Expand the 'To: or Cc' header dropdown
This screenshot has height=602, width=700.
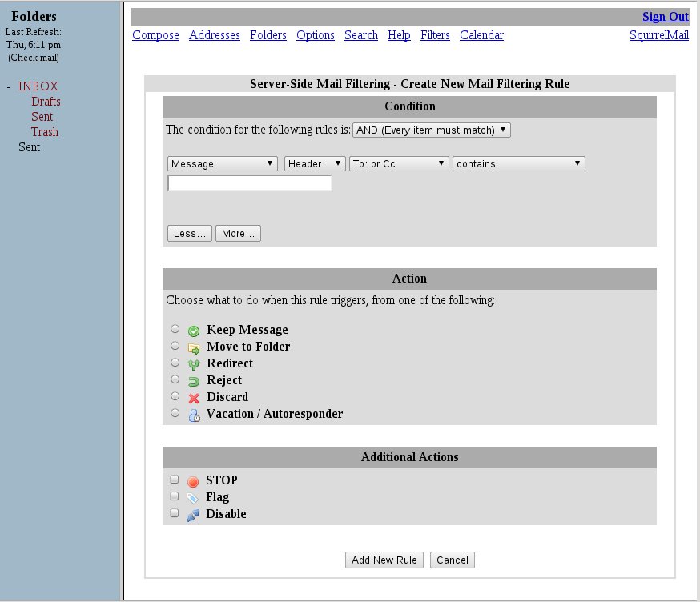click(399, 163)
